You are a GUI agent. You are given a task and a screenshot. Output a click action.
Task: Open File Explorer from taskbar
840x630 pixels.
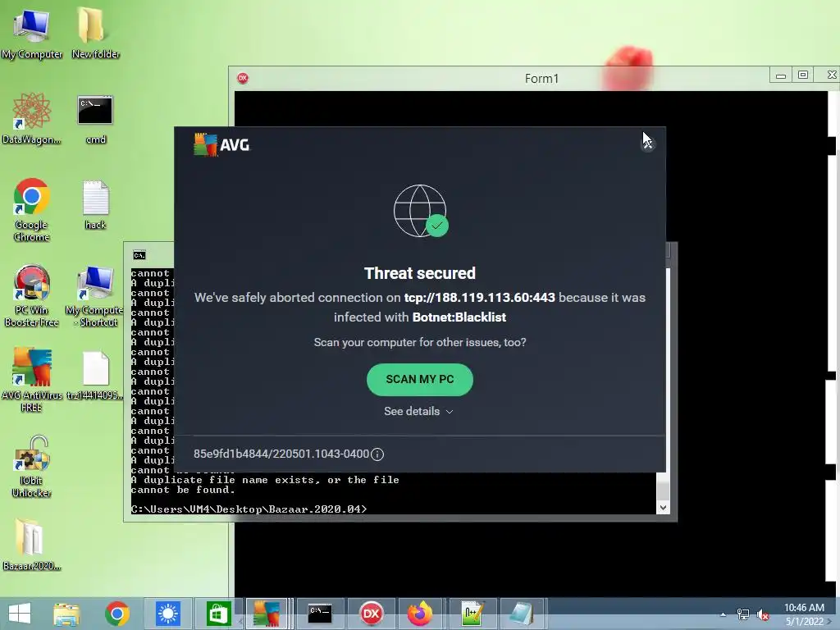pos(66,614)
